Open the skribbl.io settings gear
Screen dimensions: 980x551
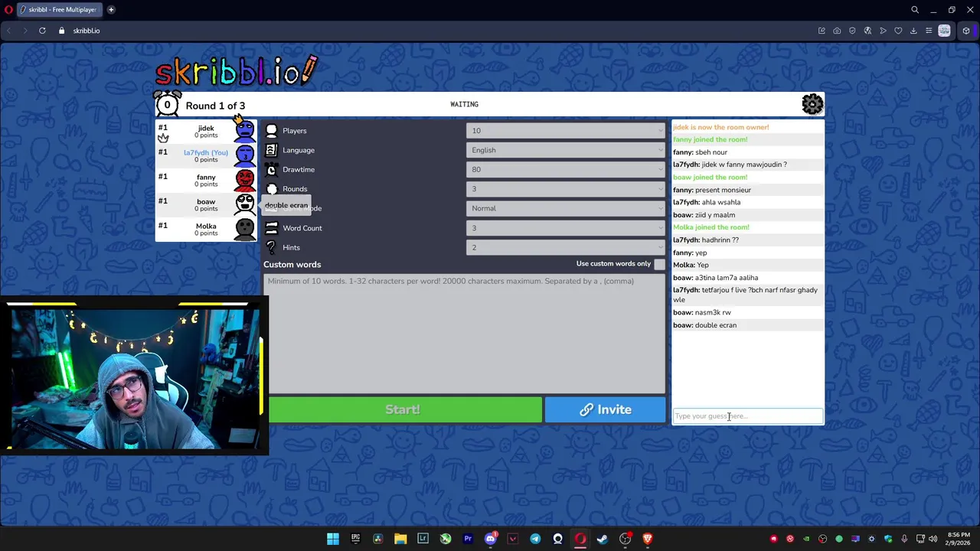click(x=812, y=104)
